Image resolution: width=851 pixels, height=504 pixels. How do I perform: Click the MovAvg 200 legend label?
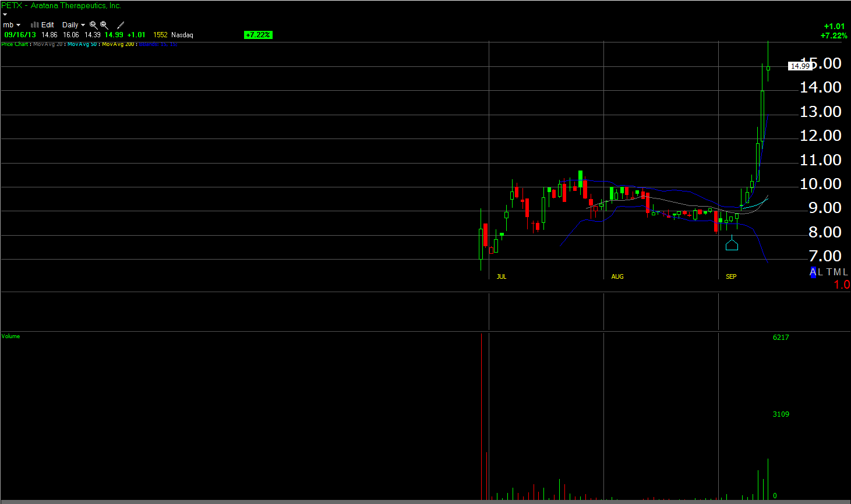118,44
